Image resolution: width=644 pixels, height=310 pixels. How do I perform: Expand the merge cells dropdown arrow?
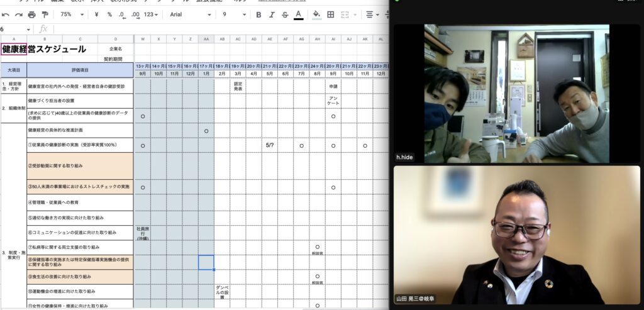[x=355, y=15]
